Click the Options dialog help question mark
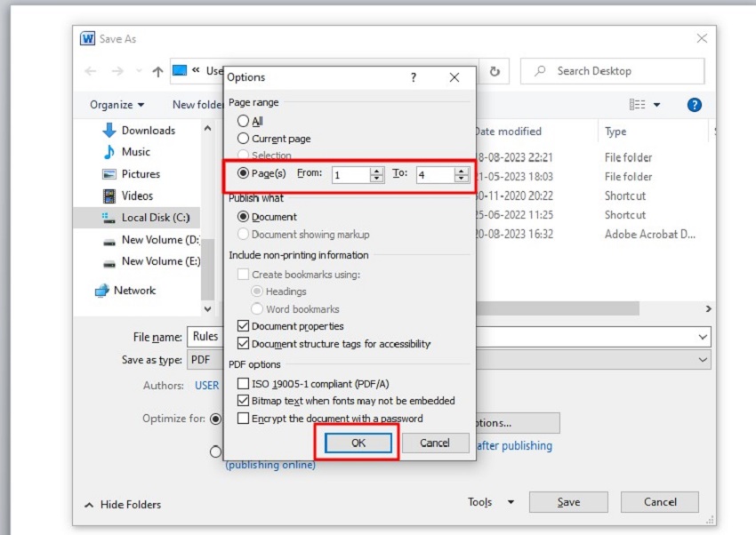Viewport: 756px width, 535px height. coord(413,78)
